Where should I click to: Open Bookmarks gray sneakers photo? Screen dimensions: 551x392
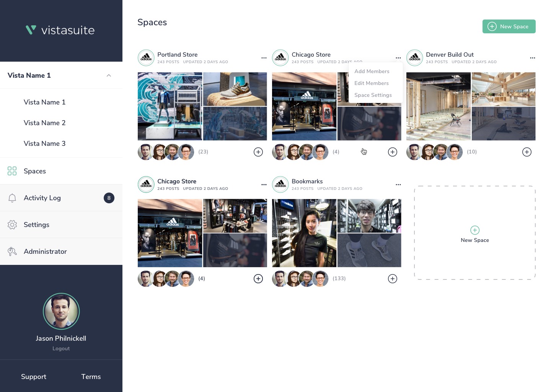point(369,250)
